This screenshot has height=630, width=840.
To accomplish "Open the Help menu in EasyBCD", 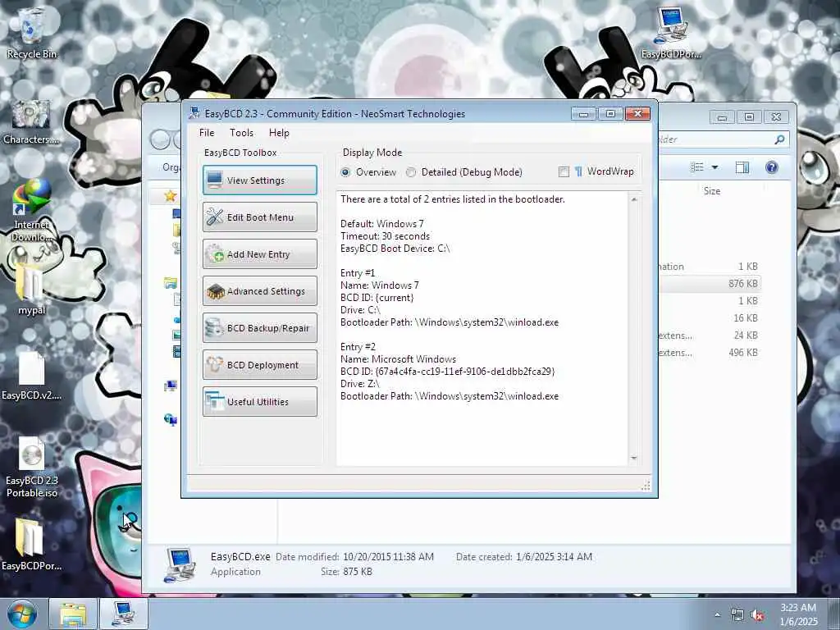I will 279,133.
